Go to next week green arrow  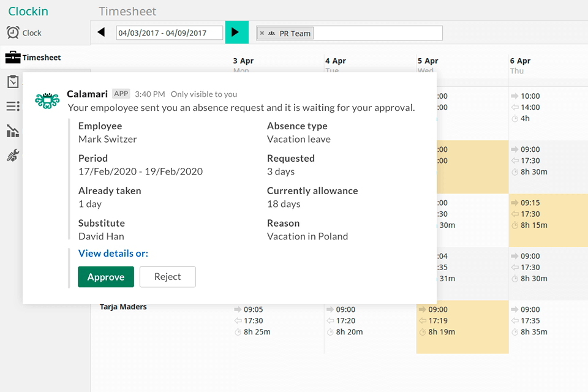[236, 32]
